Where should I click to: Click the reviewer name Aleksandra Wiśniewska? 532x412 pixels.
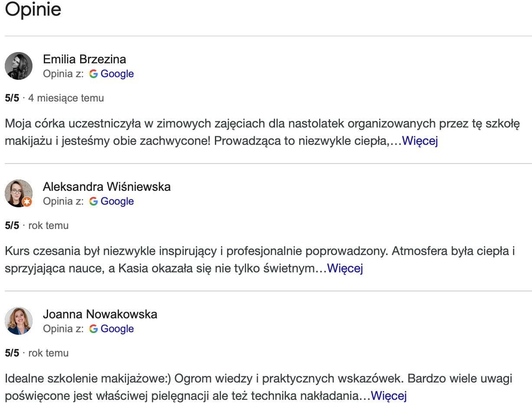(107, 186)
